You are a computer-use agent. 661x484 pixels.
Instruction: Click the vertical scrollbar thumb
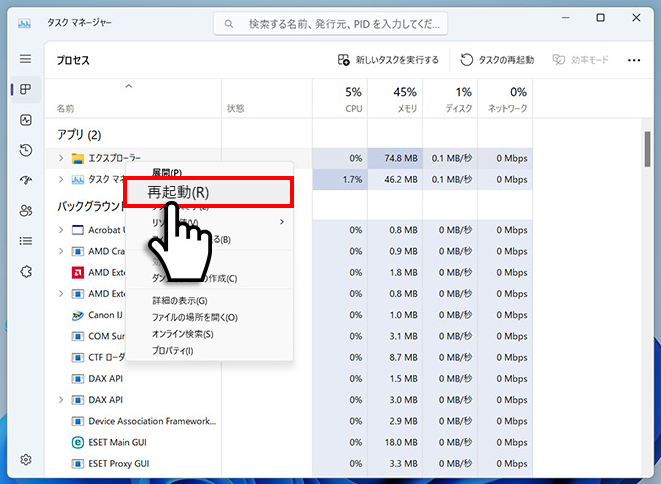648,149
